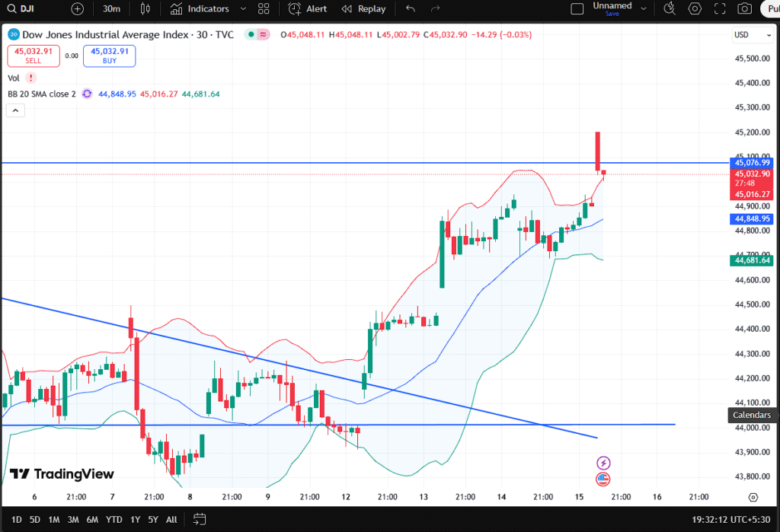Open the candlestick chart style menu
780x532 pixels.
pyautogui.click(x=145, y=9)
